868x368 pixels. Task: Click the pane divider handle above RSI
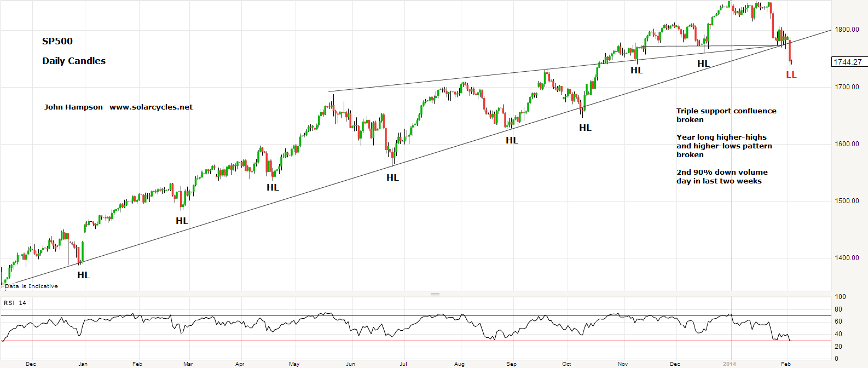(435, 295)
